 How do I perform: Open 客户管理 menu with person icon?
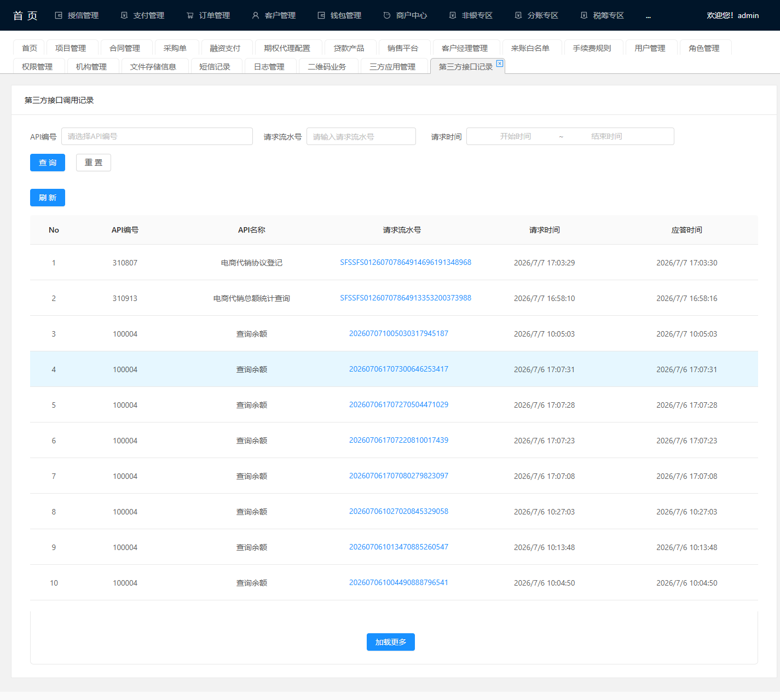click(274, 15)
